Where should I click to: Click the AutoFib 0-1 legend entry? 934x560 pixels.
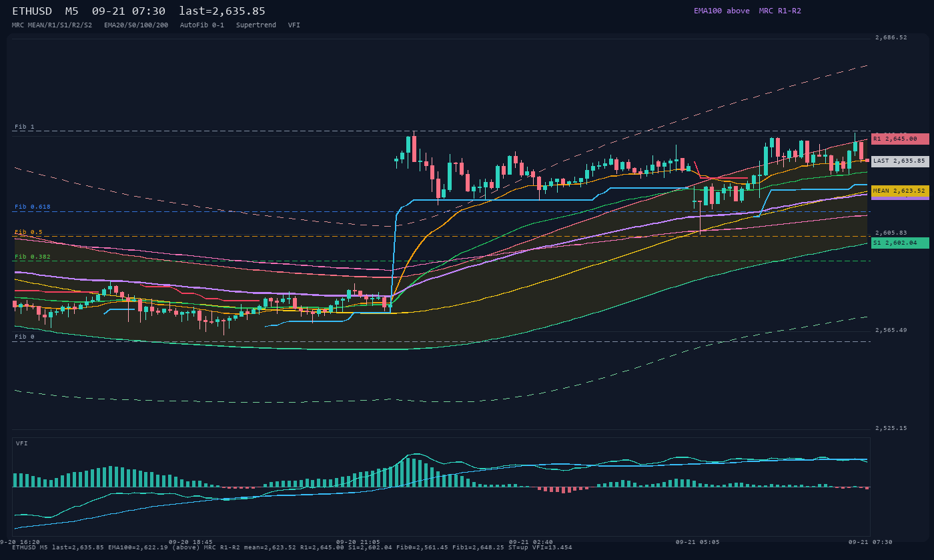coord(202,25)
